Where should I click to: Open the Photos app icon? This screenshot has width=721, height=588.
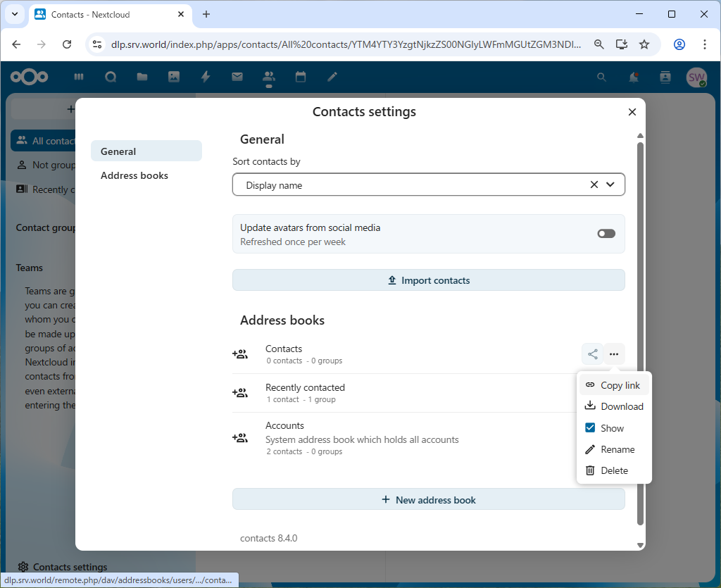[x=174, y=77]
